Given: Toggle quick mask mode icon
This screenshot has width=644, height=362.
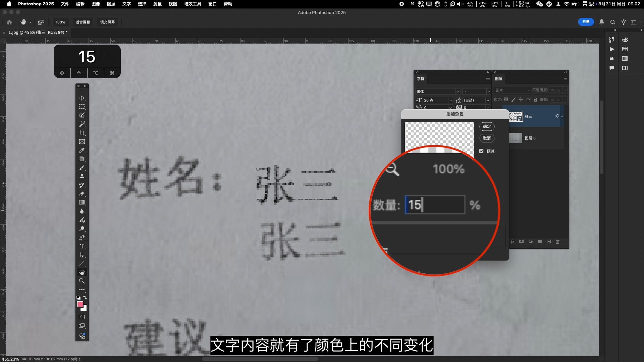Looking at the screenshot, I should [x=82, y=317].
